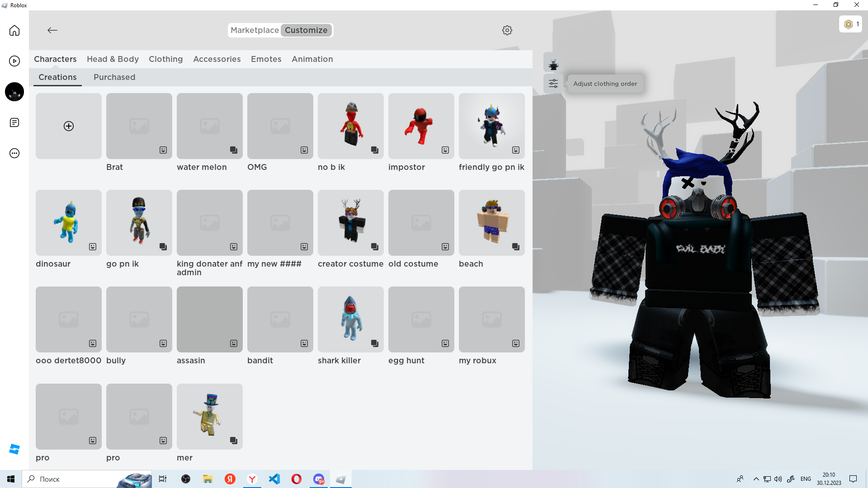Open the More options ellipsis icon

tap(14, 153)
